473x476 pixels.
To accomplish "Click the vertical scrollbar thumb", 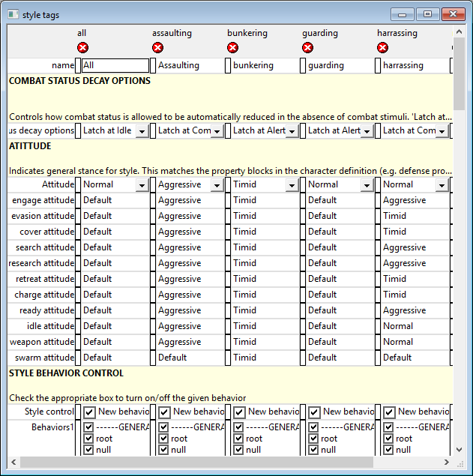I will coord(459,73).
